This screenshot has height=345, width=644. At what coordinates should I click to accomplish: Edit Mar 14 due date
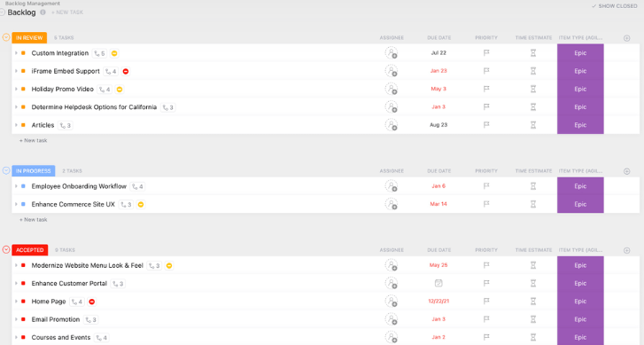tap(438, 204)
